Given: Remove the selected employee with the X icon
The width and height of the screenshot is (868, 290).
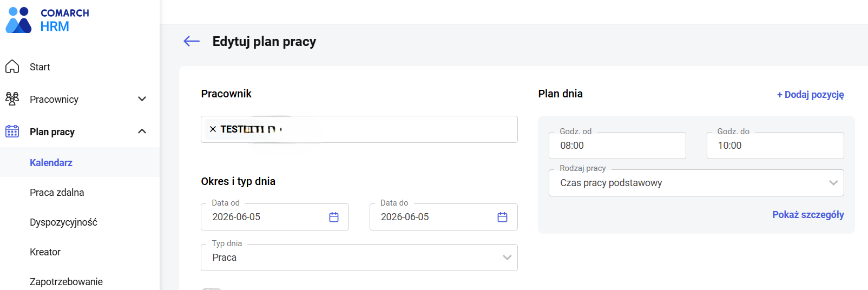Looking at the screenshot, I should tap(213, 129).
